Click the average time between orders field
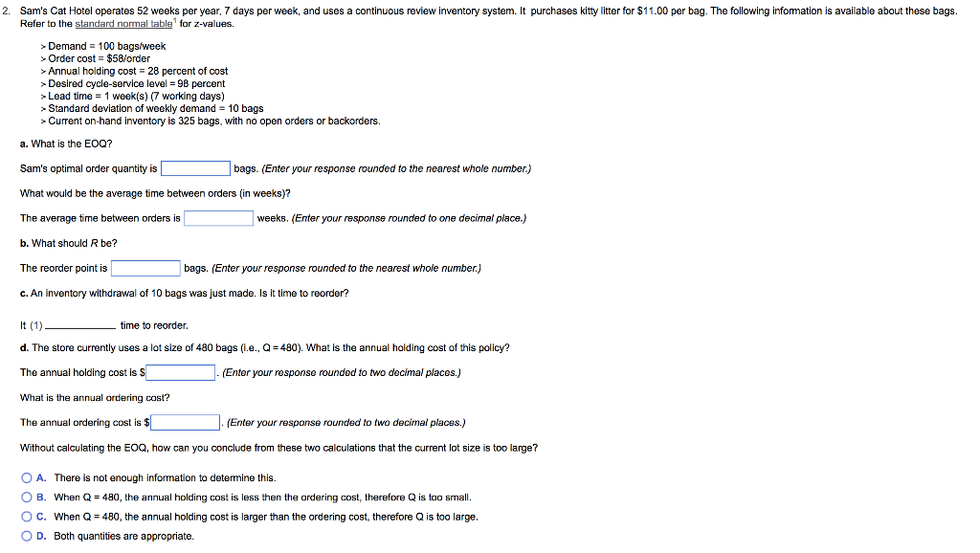Image resolution: width=980 pixels, height=553 pixels. tap(218, 217)
